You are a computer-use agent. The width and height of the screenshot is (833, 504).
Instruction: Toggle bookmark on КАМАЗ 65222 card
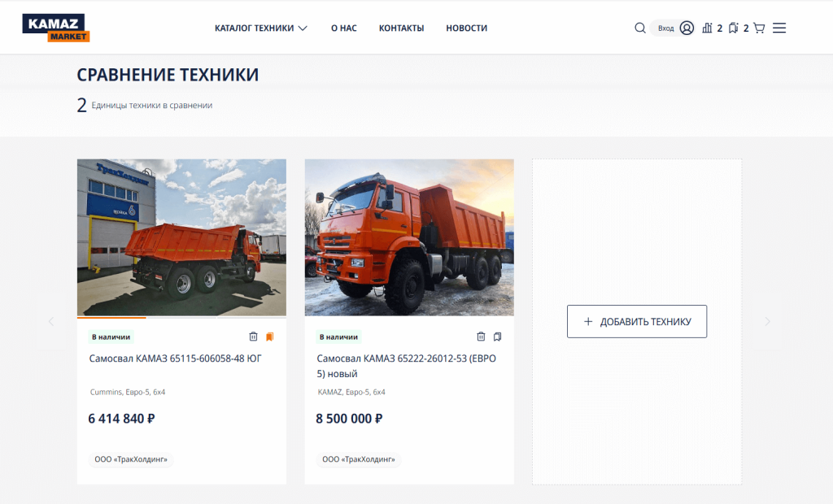pos(497,337)
